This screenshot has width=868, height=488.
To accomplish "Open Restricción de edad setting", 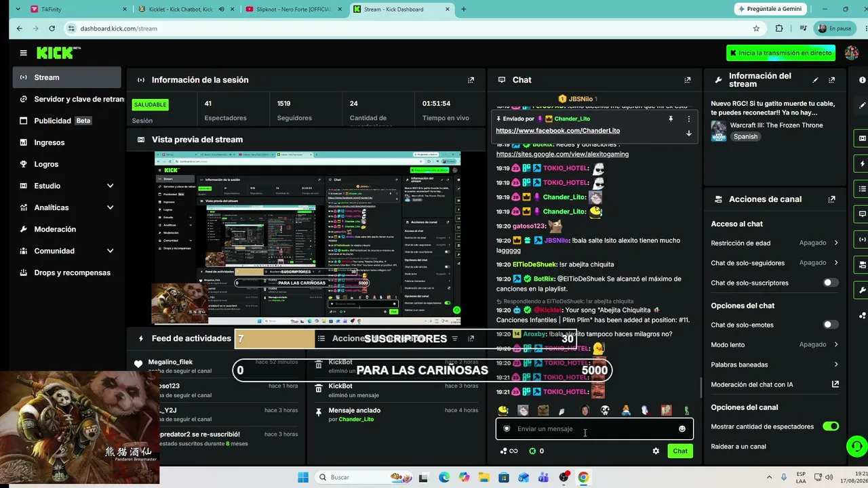I will coord(775,243).
